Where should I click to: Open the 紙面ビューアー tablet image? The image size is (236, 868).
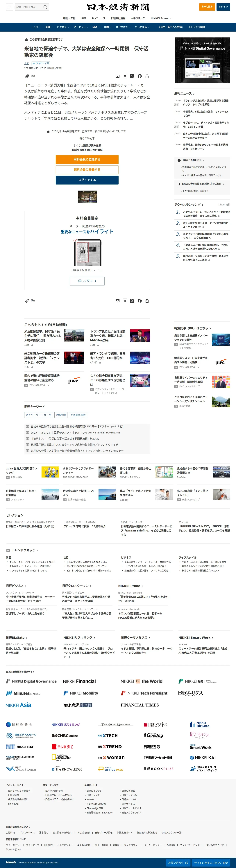point(87,253)
